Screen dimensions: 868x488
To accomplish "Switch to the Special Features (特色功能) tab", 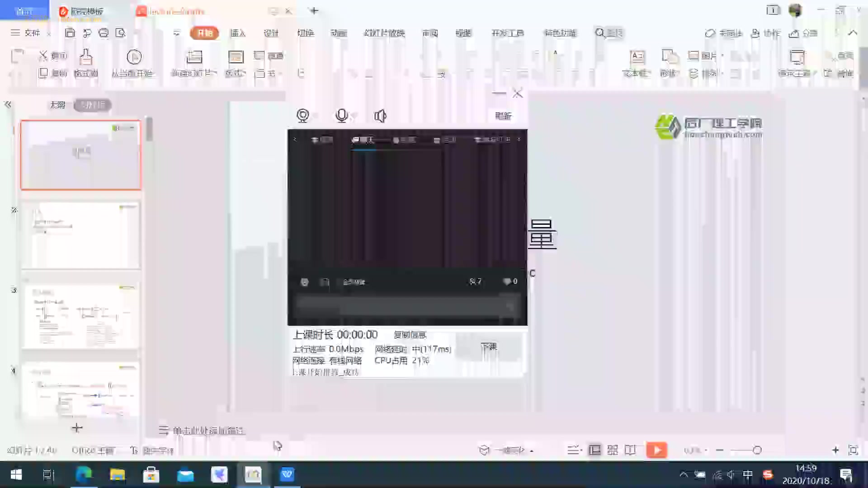I will coord(560,33).
